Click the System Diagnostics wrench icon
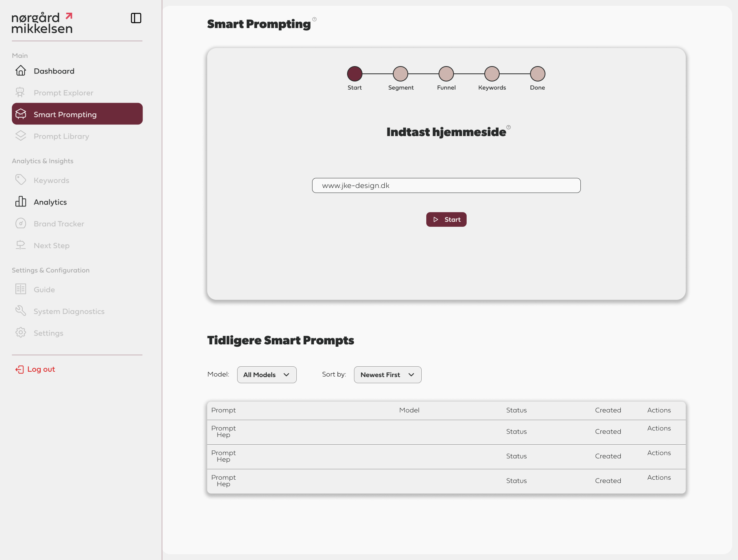Viewport: 738px width, 560px height. coord(21,311)
